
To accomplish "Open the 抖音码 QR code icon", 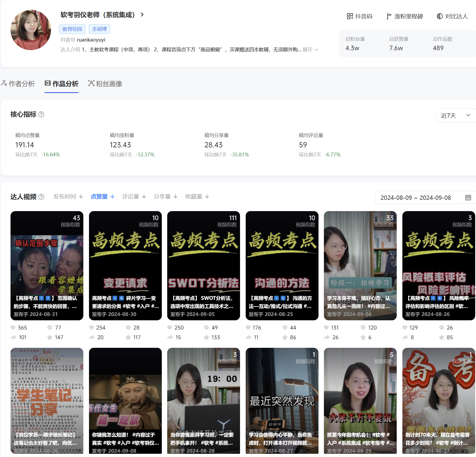I will click(x=350, y=16).
